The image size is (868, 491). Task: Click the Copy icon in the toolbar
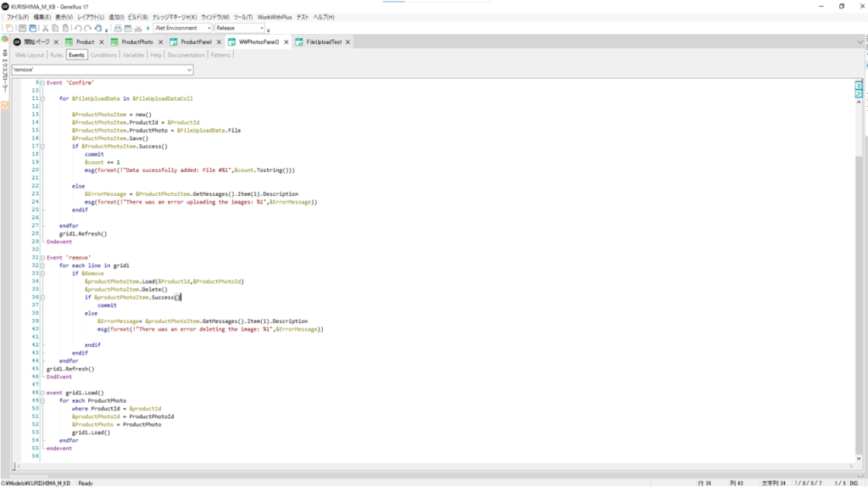55,28
